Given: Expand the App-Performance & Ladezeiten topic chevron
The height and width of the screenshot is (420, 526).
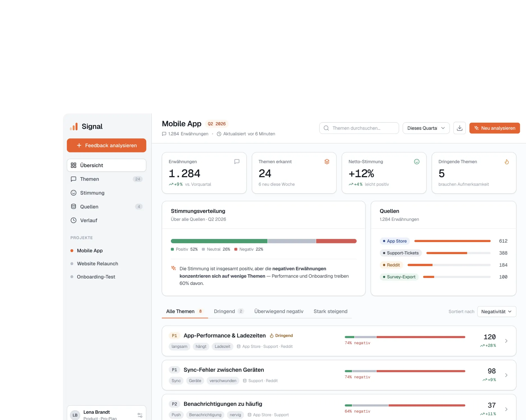Looking at the screenshot, I should coord(506,341).
